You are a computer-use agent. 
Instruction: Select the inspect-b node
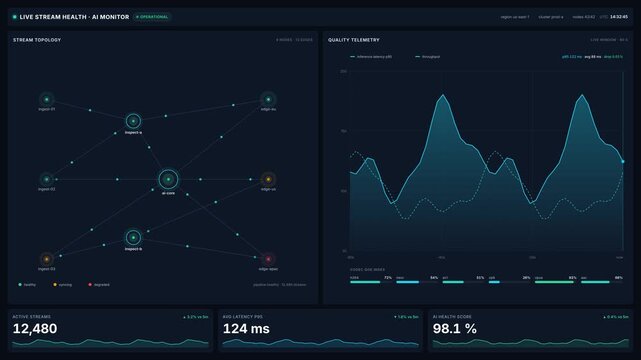point(133,237)
